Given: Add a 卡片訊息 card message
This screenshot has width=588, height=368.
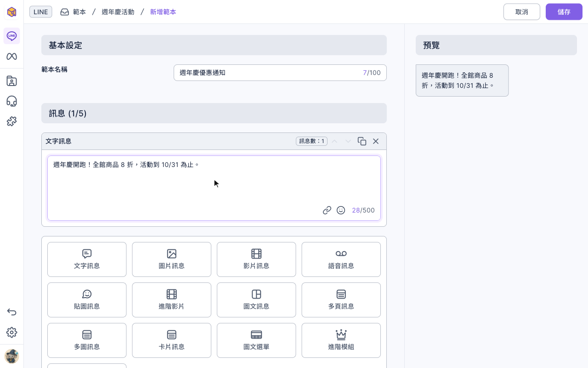Looking at the screenshot, I should coord(171,340).
